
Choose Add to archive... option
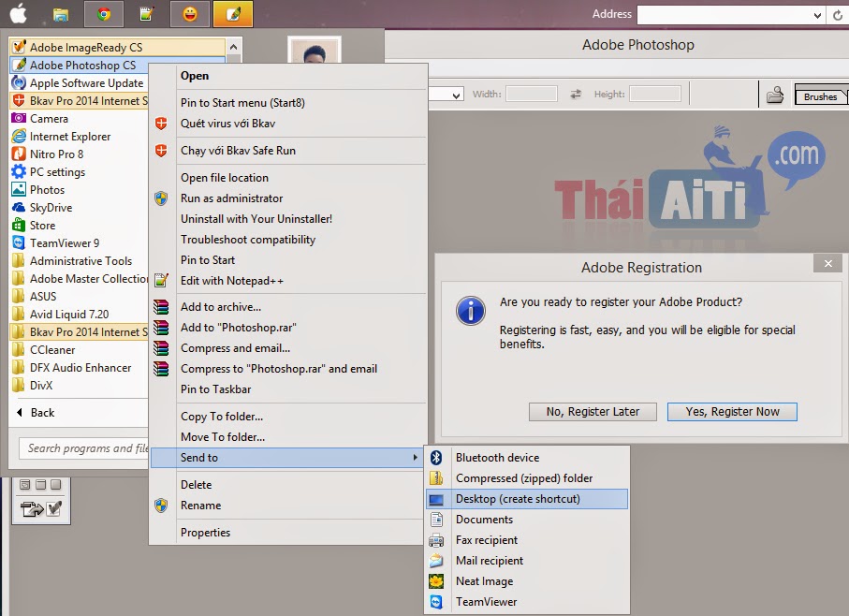287,307
